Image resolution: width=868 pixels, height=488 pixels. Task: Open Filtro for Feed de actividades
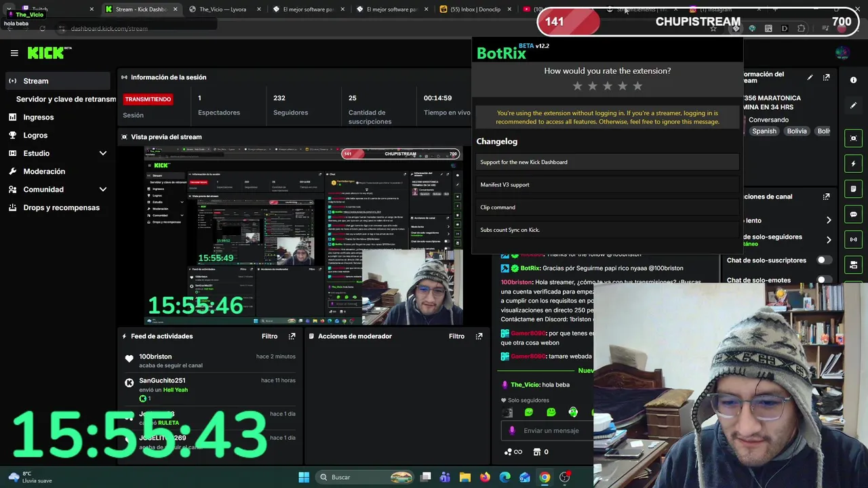pyautogui.click(x=270, y=336)
